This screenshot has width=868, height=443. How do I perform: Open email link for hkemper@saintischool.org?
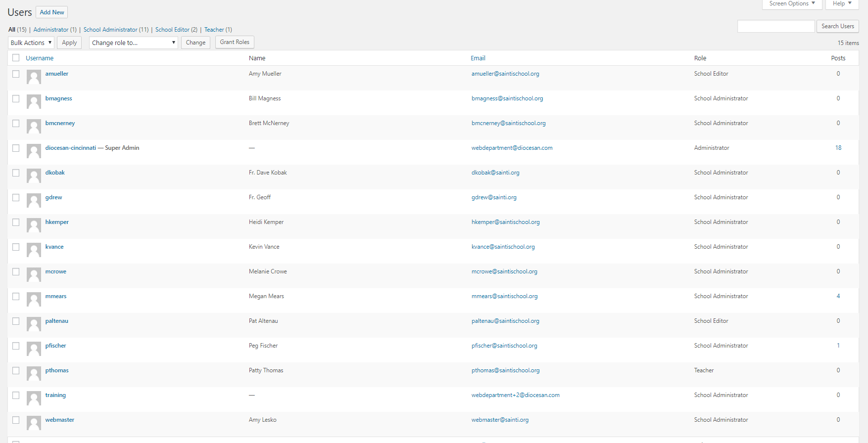[x=505, y=222]
